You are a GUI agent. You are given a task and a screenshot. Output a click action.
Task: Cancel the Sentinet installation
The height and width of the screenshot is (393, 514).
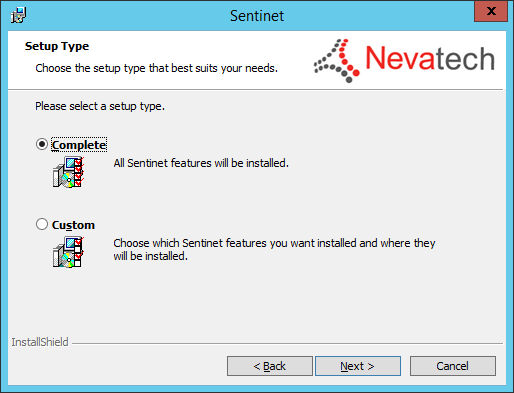tap(453, 366)
